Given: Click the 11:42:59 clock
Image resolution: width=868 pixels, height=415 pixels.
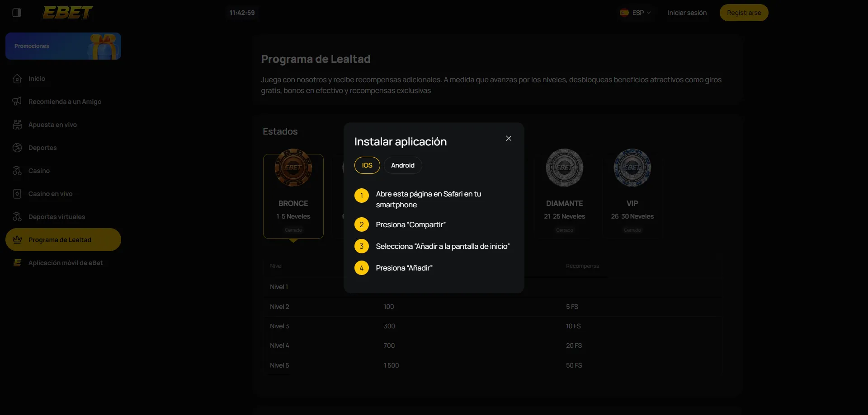Looking at the screenshot, I should (x=242, y=13).
